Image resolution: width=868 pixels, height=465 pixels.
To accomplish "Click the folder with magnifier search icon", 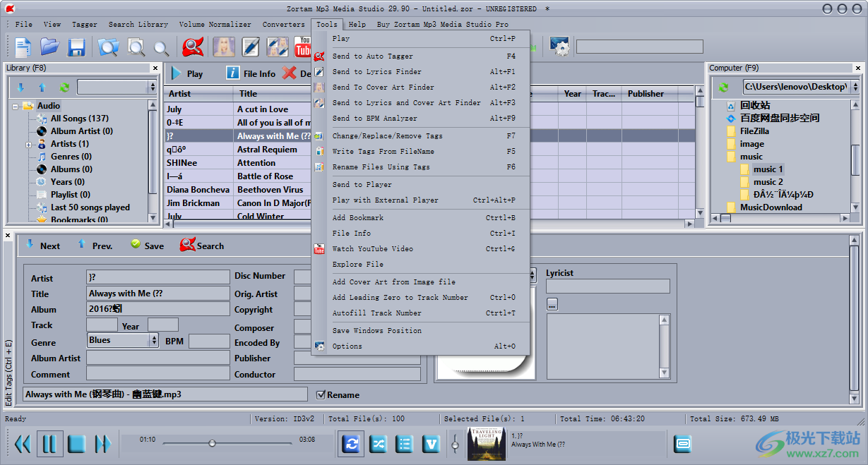I will [x=108, y=47].
